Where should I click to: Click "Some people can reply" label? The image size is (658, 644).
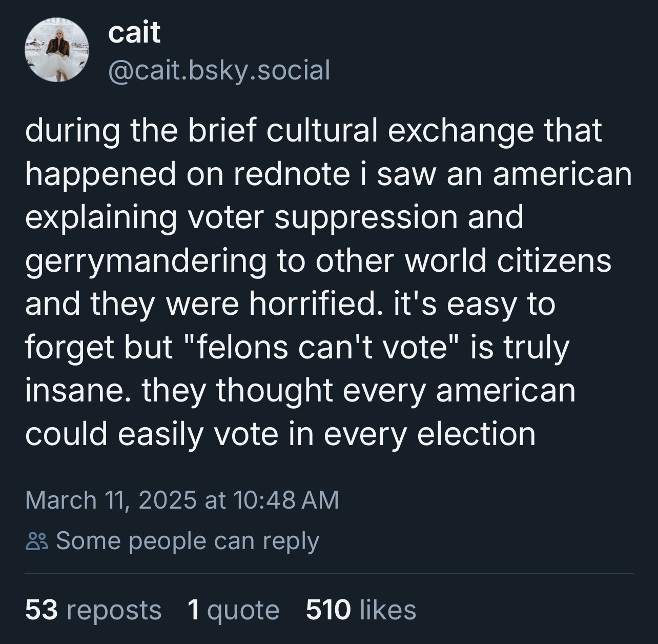point(187,541)
